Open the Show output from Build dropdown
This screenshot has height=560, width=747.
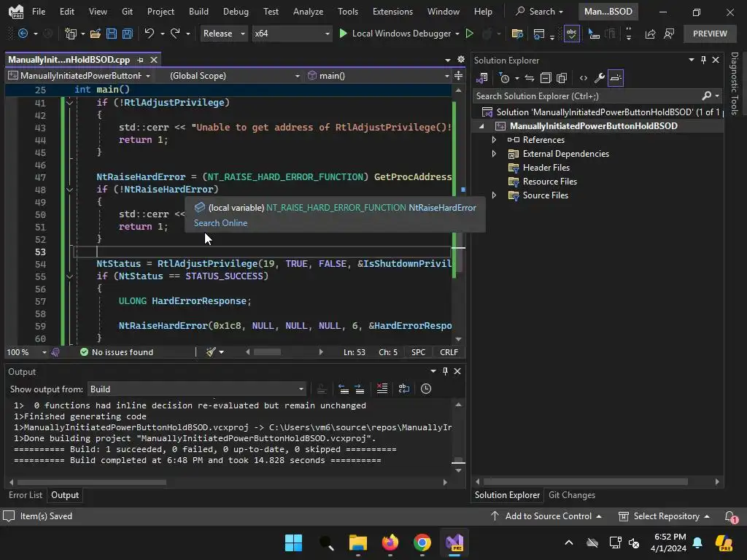(196, 389)
